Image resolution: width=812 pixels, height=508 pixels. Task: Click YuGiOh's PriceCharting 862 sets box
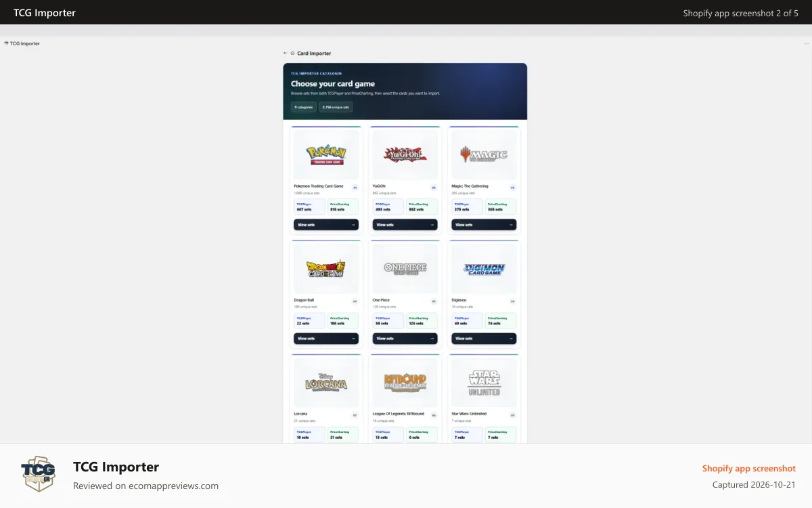[x=422, y=207]
